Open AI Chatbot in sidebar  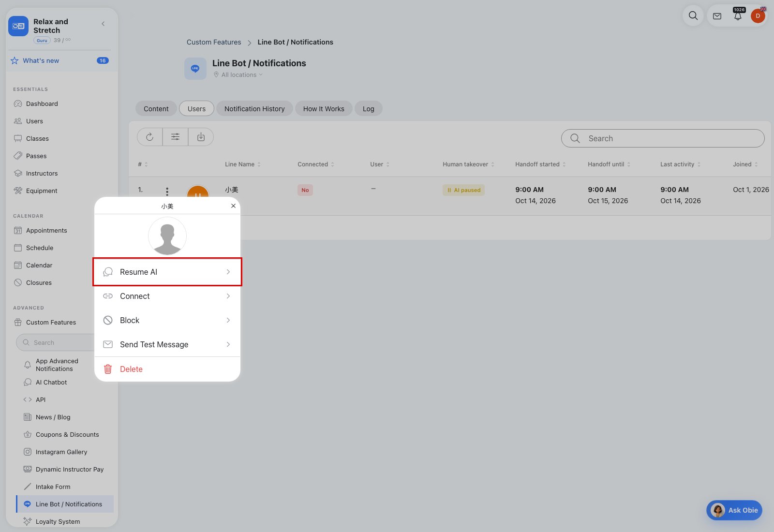[51, 382]
